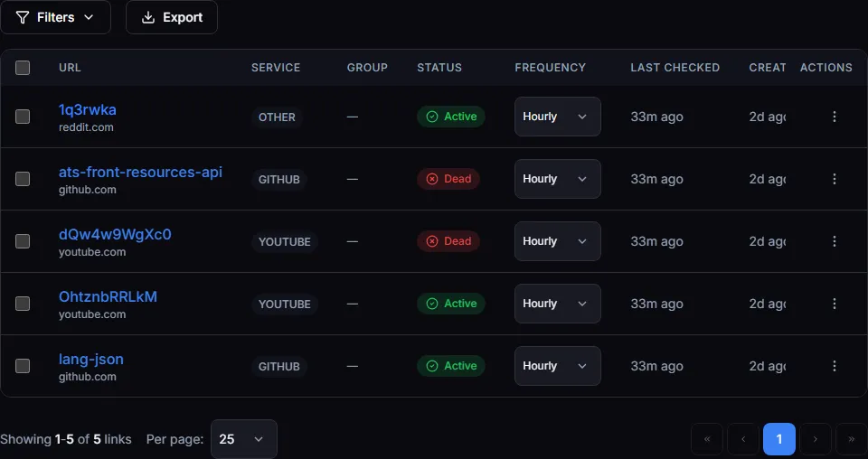Screen dimensions: 868x459
Task: Sort by the Status column header
Action: (x=439, y=68)
